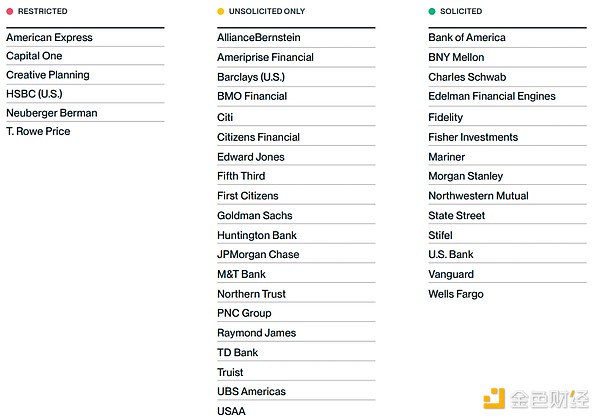Select the UBS Americas entry
Screen dimensions: 600x420
251,391
